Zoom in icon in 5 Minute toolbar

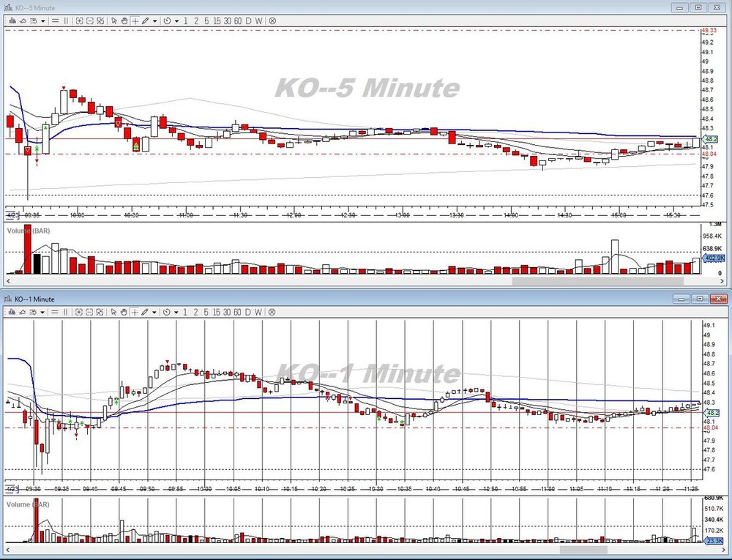coord(79,21)
